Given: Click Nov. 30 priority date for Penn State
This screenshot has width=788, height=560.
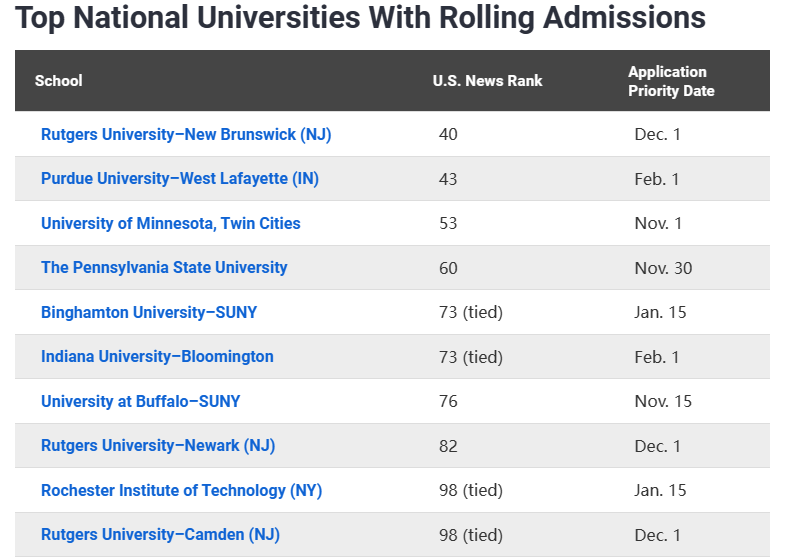Looking at the screenshot, I should [x=663, y=268].
